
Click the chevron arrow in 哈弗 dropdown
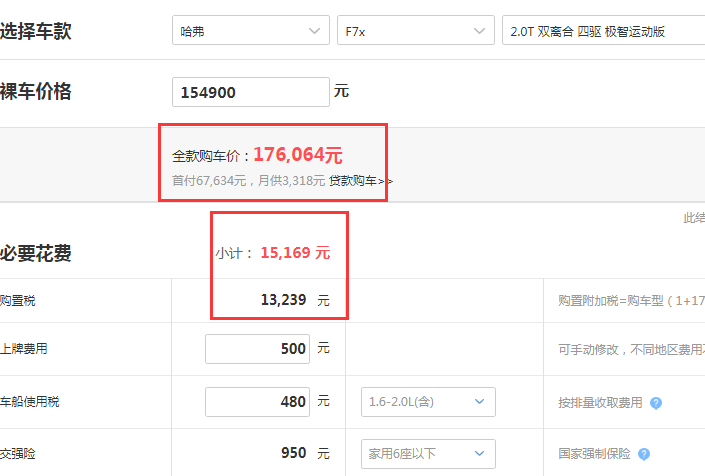coord(314,31)
